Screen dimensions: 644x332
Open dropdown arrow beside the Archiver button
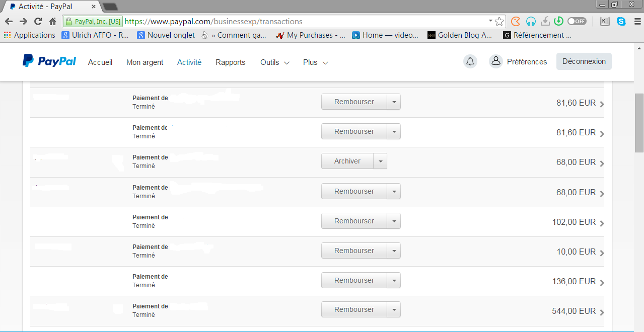tap(380, 161)
